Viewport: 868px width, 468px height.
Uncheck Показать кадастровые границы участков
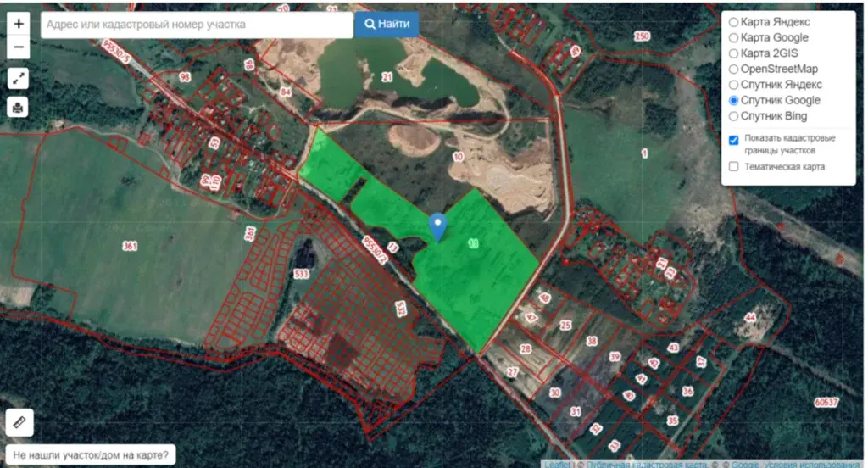733,140
